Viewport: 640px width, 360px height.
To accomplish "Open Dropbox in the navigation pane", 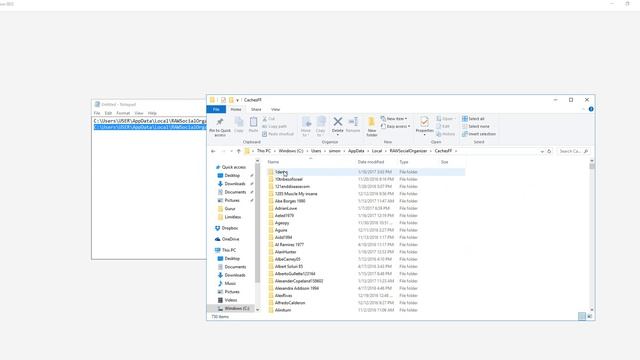I will [227, 228].
